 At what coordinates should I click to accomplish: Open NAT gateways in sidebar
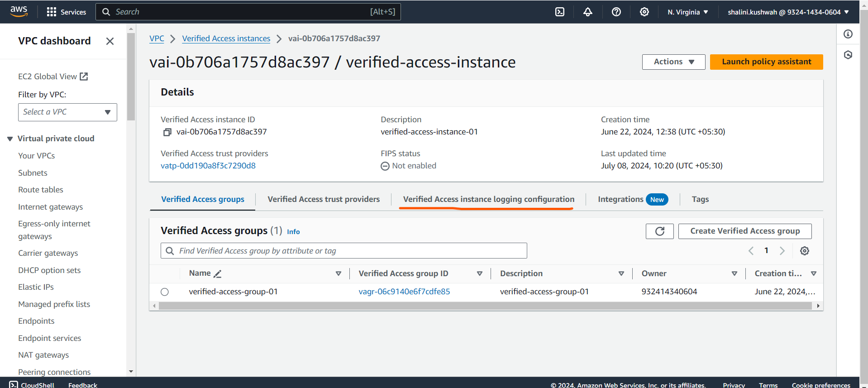pyautogui.click(x=43, y=355)
